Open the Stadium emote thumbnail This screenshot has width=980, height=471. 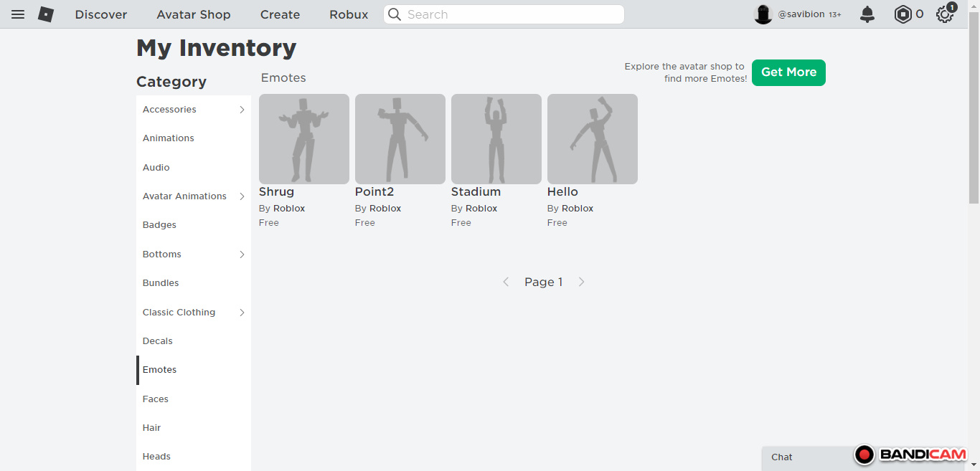496,139
